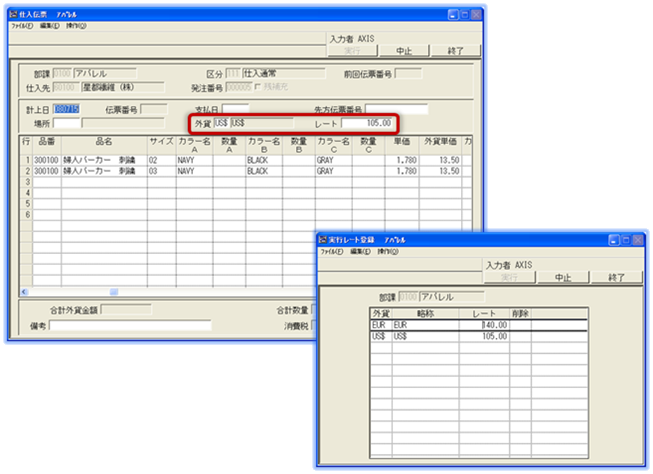Viewport: 653px width, 474px height.
Task: Click the 備考 remarks text field
Action: click(130, 325)
